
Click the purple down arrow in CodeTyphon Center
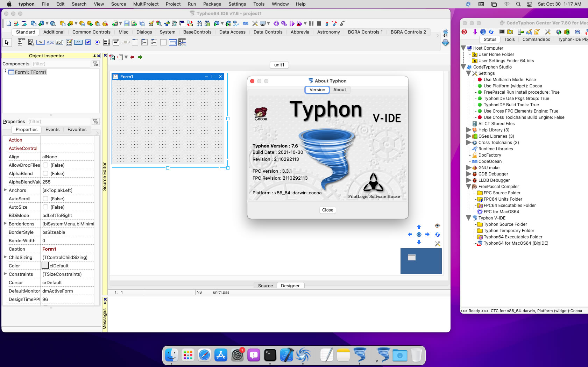[475, 32]
